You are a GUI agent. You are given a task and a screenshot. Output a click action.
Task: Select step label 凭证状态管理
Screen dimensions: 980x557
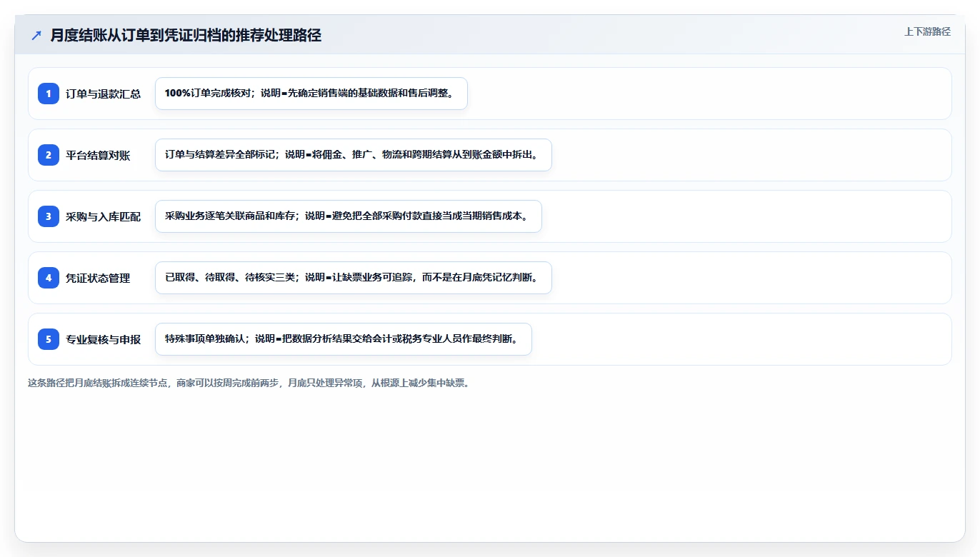[98, 278]
